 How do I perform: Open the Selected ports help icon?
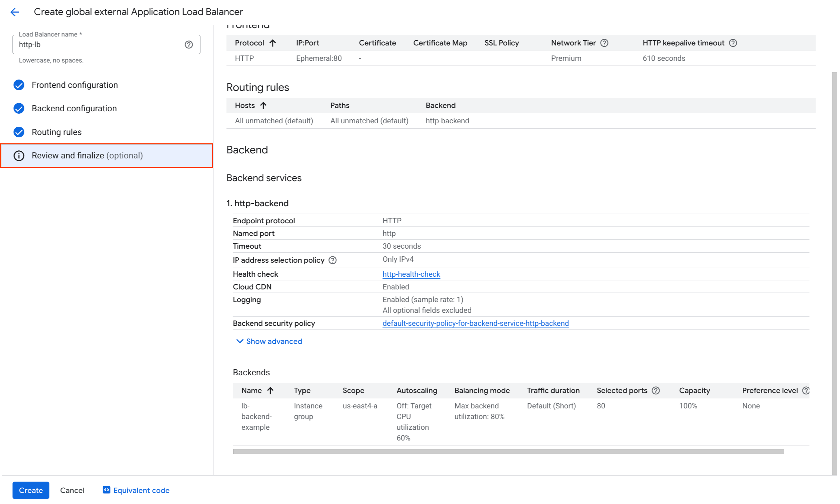[x=655, y=390]
